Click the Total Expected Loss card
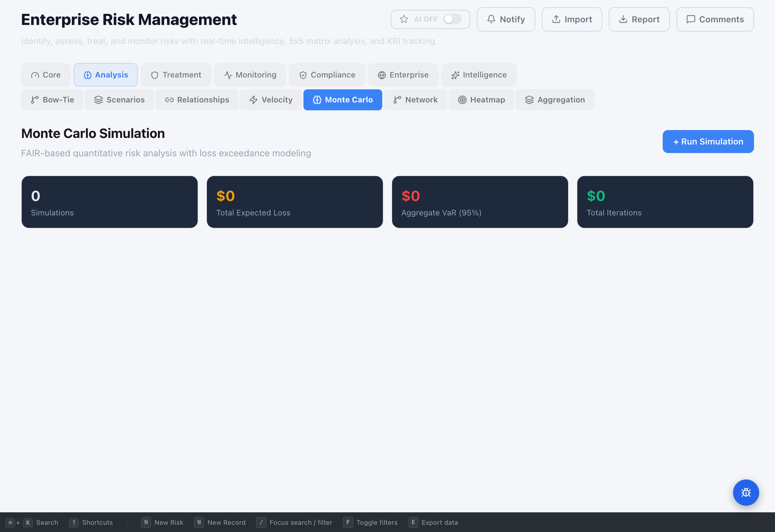Image resolution: width=775 pixels, height=532 pixels. coord(295,202)
